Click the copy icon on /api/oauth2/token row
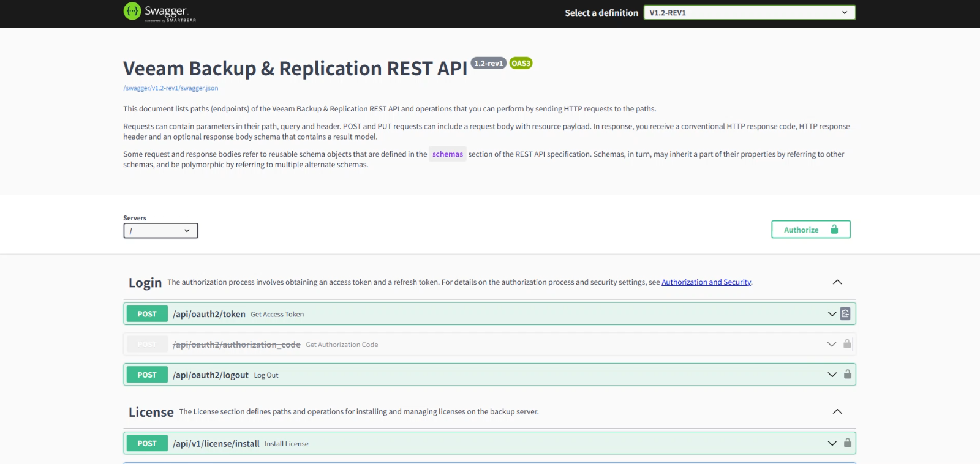 845,314
